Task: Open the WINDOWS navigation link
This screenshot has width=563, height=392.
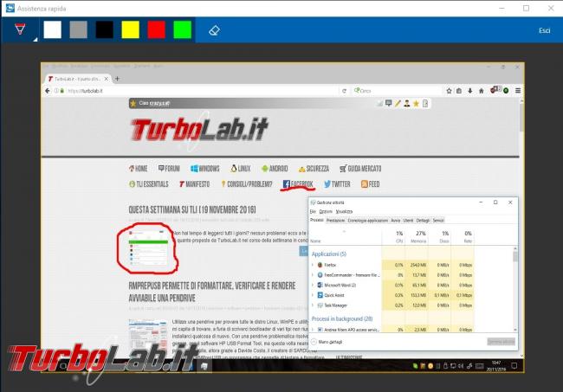Action: [205, 169]
